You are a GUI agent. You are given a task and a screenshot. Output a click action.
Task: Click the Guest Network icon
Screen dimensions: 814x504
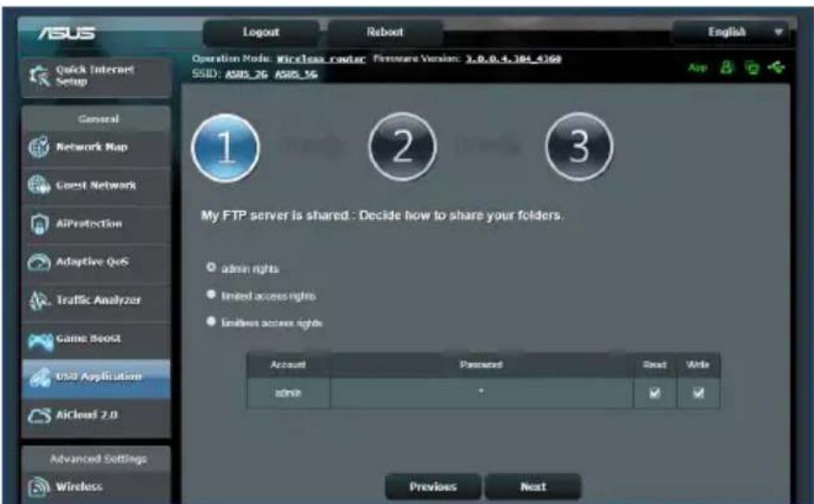coord(39,186)
